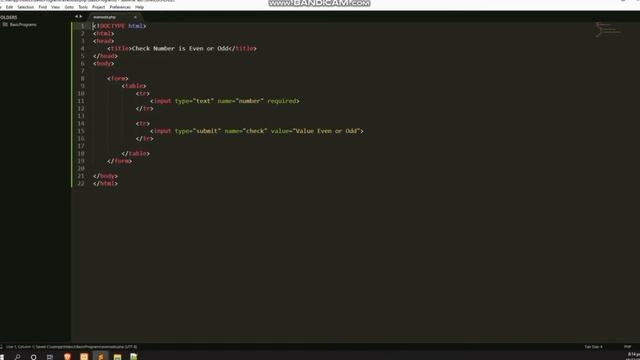Click line number 11 in the gutter
The image size is (640, 360).
(81, 101)
